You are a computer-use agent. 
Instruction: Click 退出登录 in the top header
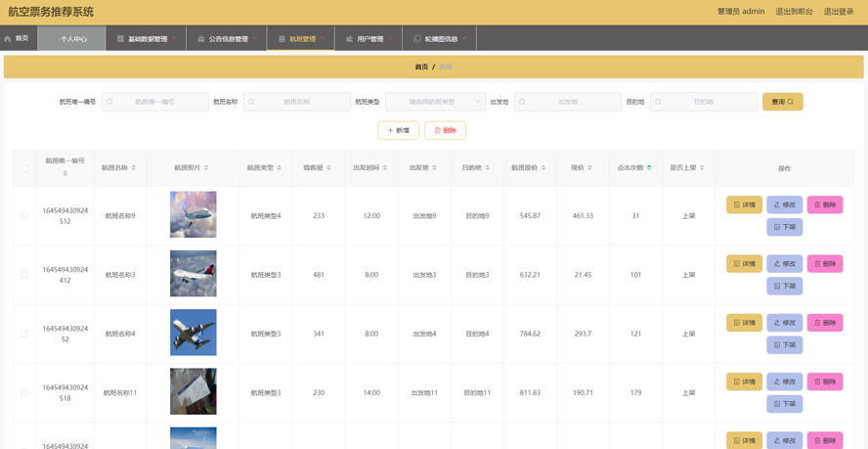(838, 12)
